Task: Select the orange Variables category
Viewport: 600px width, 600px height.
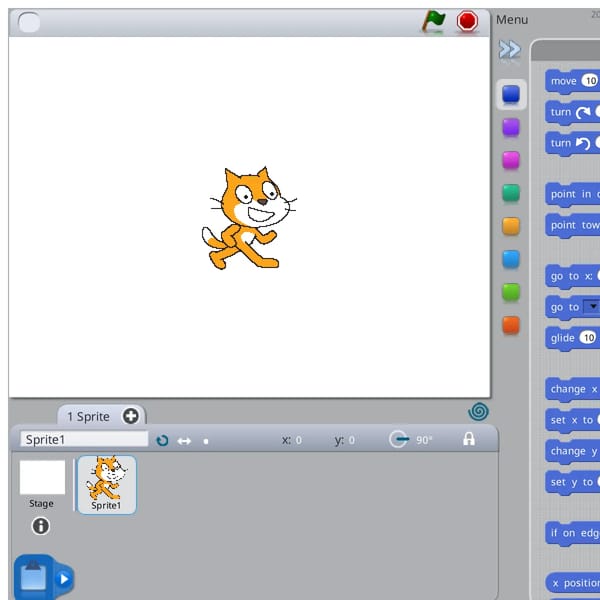Action: [x=511, y=325]
